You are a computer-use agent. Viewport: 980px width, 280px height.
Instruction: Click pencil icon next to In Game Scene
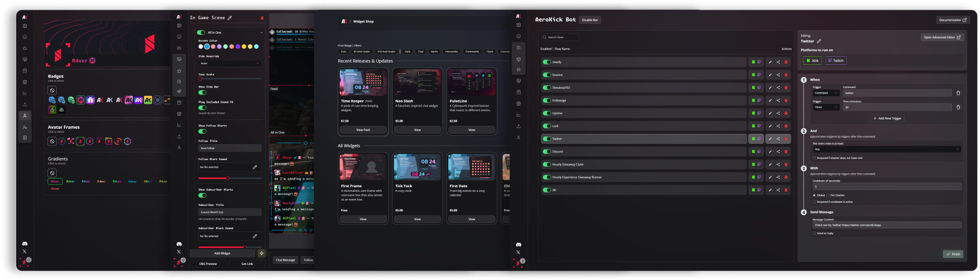[x=230, y=18]
